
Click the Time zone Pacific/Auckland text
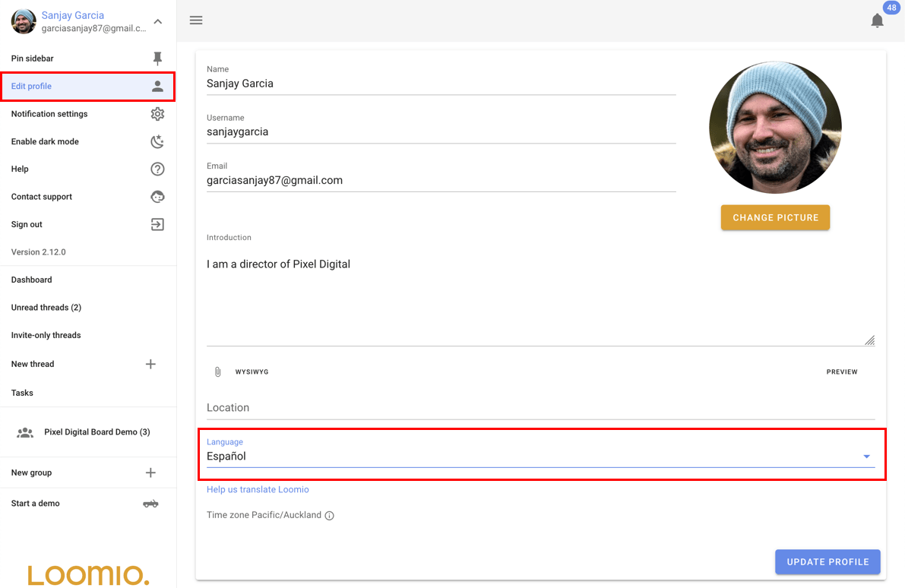coord(264,515)
